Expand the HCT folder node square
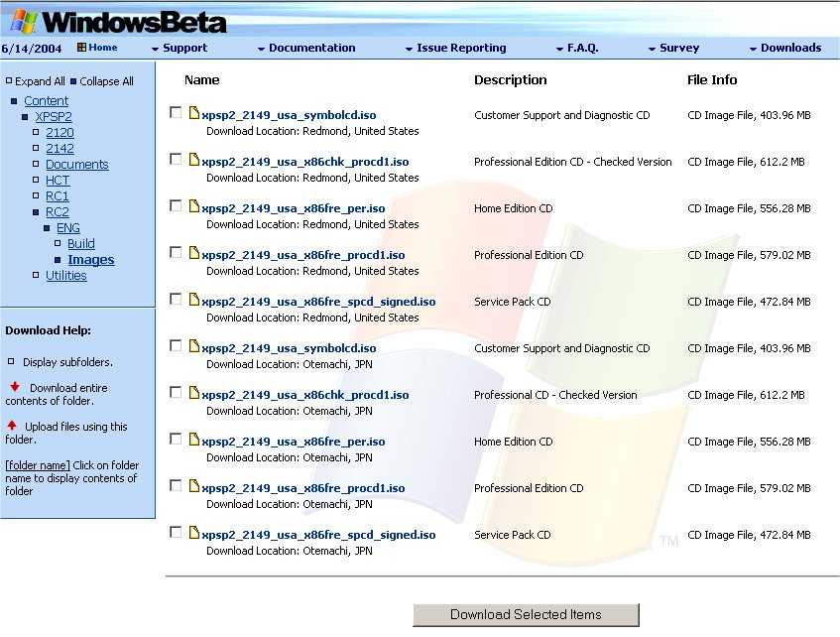The width and height of the screenshot is (840, 637). click(36, 180)
